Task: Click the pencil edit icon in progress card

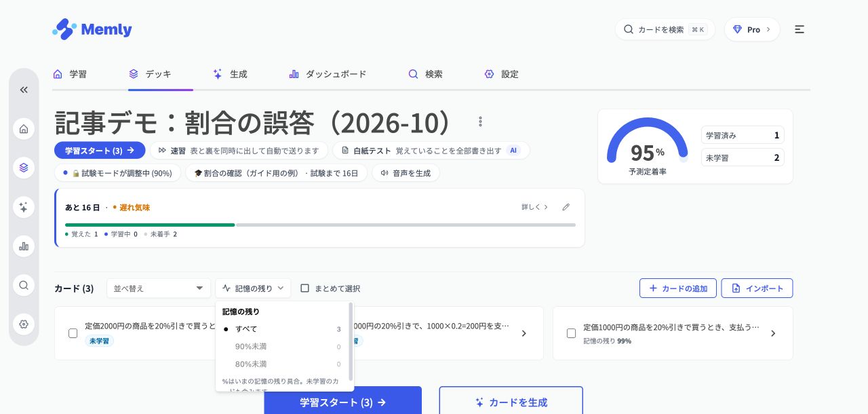Action: tap(566, 207)
